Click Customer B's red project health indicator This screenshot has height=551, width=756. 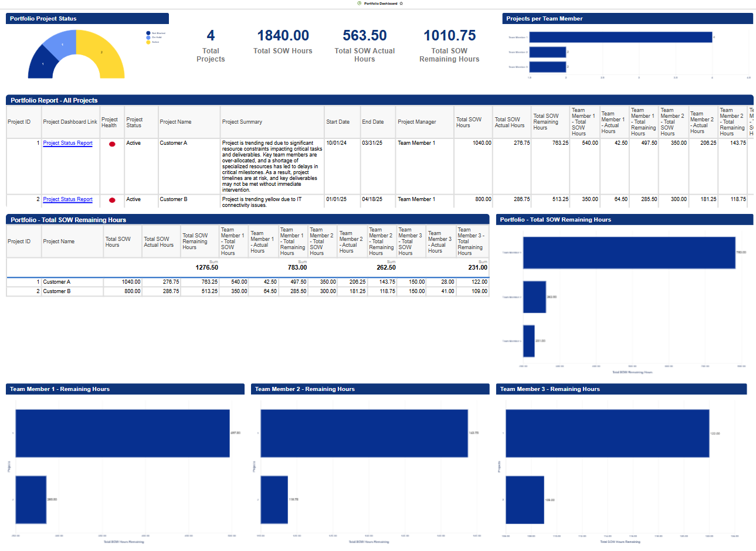click(112, 200)
